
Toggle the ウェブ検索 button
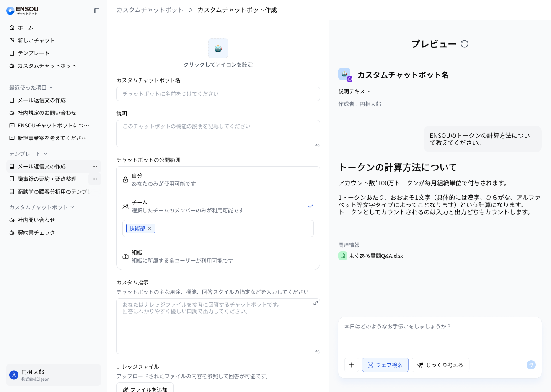(385, 365)
